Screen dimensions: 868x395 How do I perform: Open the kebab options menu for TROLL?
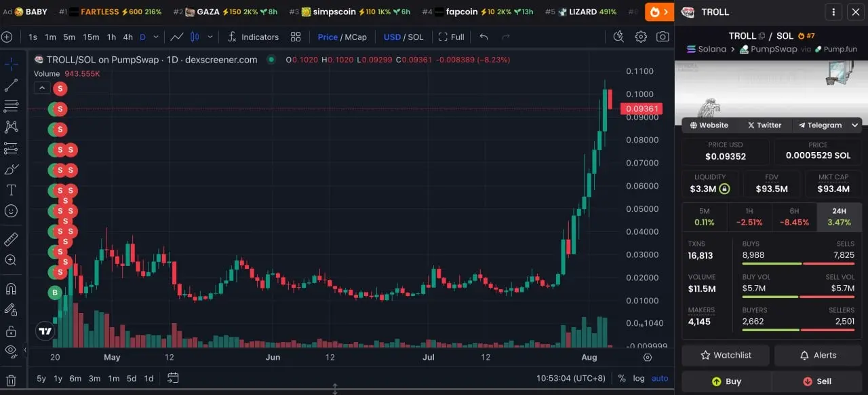coord(833,12)
